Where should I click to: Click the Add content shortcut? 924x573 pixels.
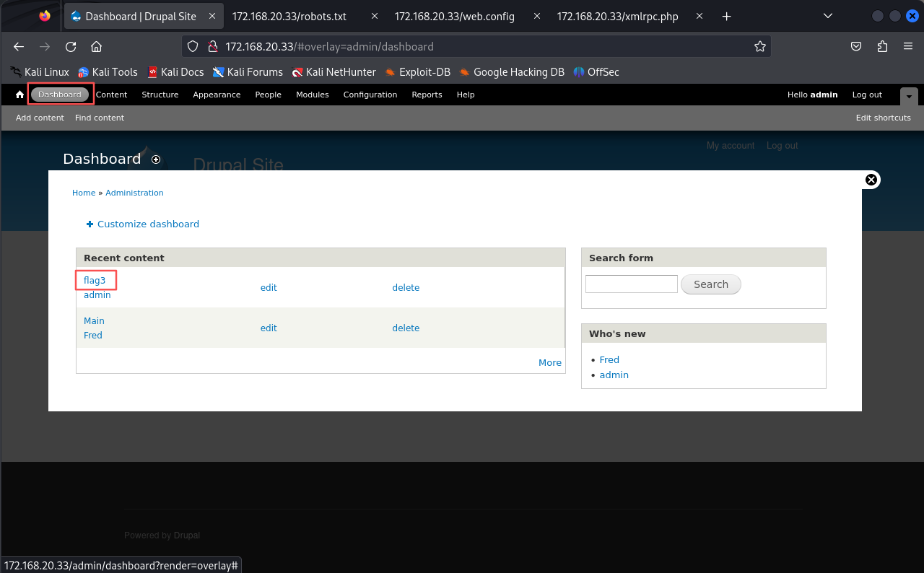click(40, 118)
